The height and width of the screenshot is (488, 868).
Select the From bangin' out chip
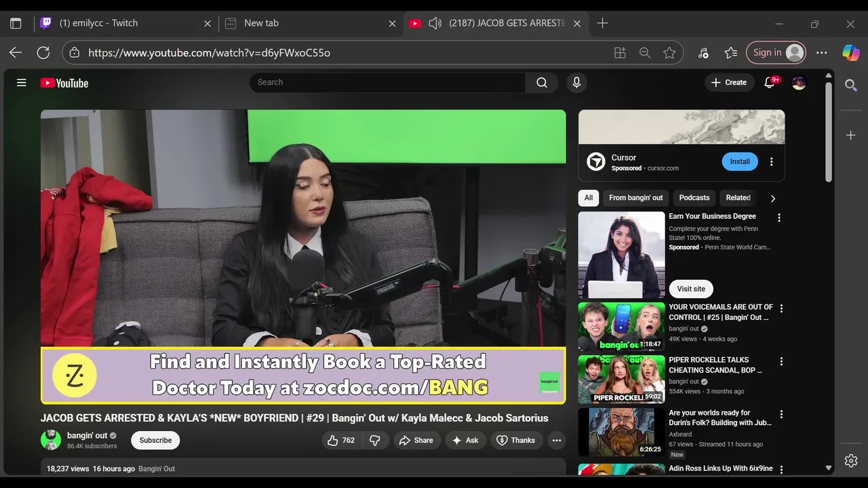tap(635, 198)
